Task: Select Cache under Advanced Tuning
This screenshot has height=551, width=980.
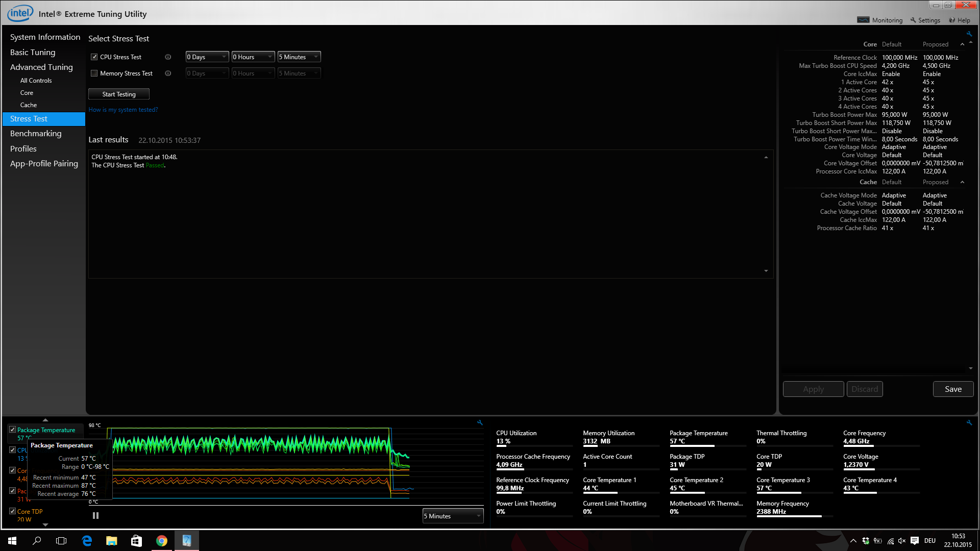Action: (29, 105)
